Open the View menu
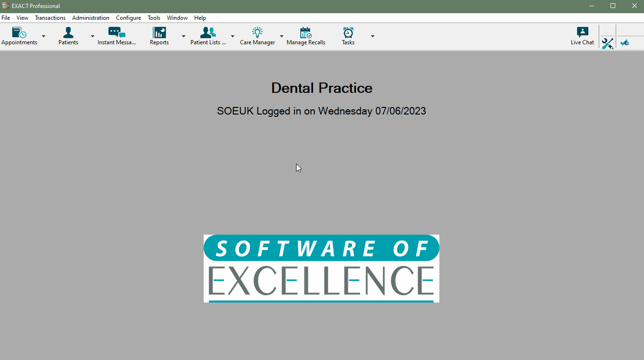This screenshot has height=360, width=644. (x=22, y=18)
